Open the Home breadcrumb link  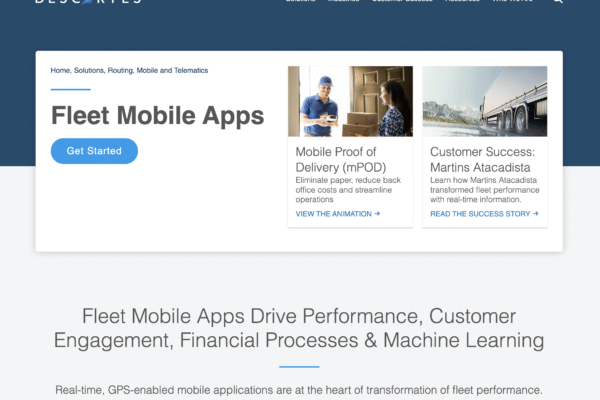[60, 70]
